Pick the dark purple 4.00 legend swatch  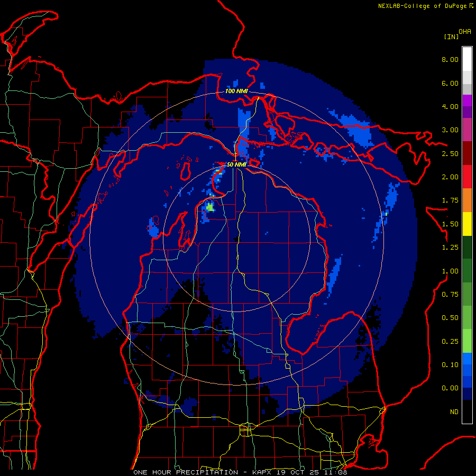tap(467, 112)
